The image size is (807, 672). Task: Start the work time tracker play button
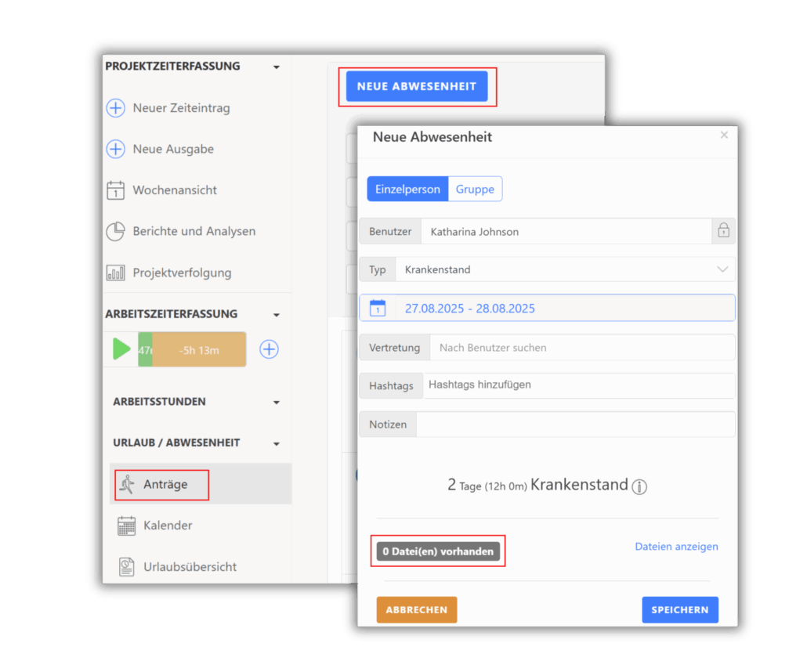[x=121, y=349]
